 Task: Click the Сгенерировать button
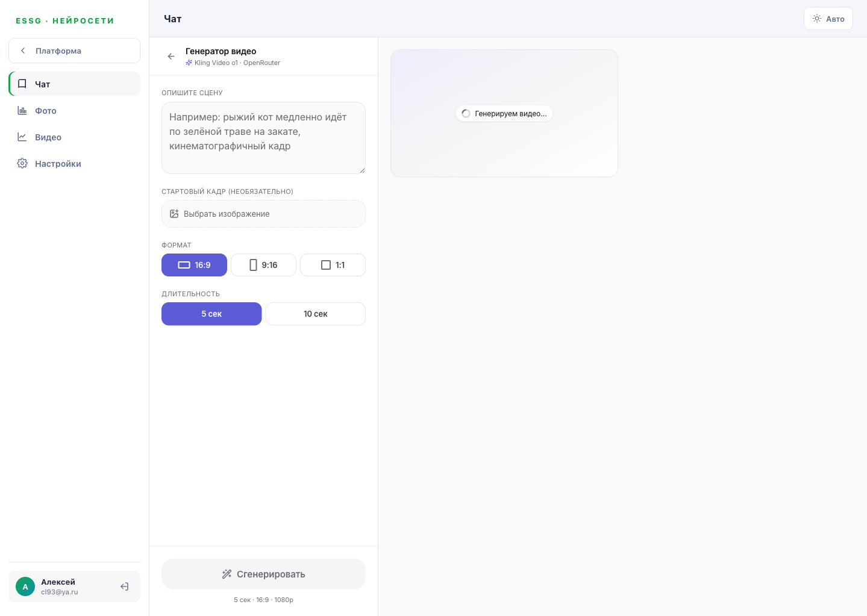coord(263,574)
